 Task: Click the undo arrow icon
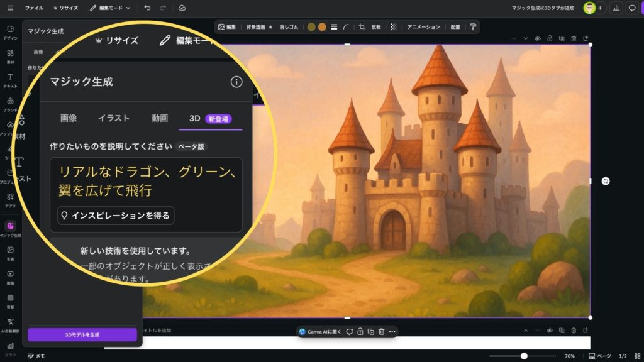pos(147,8)
